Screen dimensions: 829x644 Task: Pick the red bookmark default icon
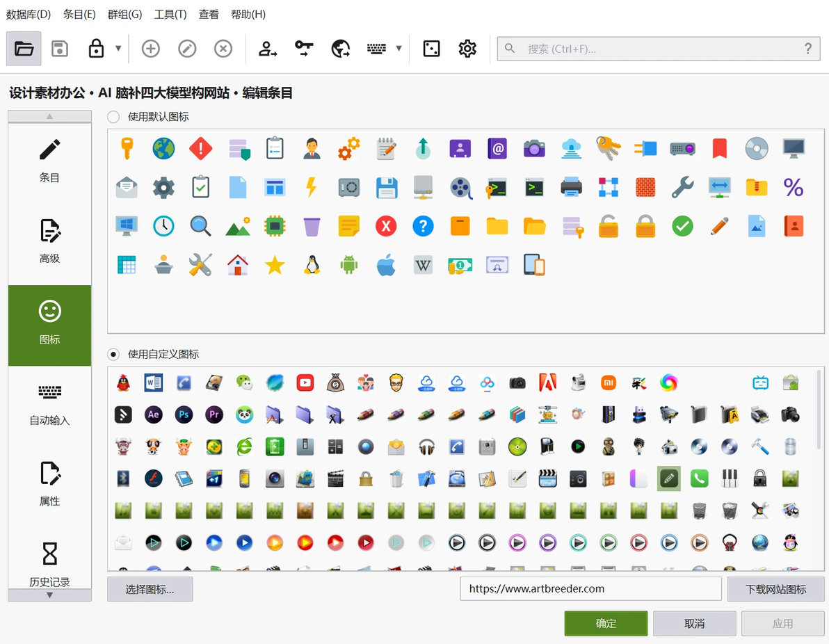[720, 149]
